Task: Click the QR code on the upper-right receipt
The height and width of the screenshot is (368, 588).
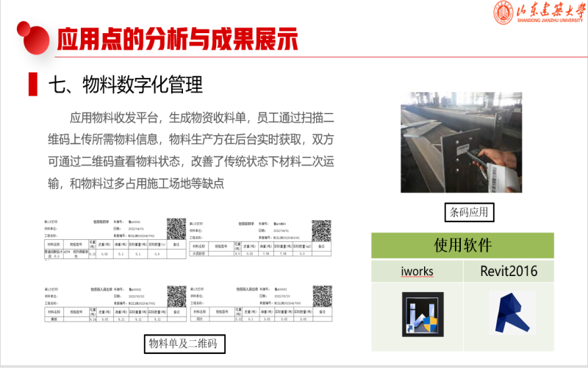Action: click(321, 230)
